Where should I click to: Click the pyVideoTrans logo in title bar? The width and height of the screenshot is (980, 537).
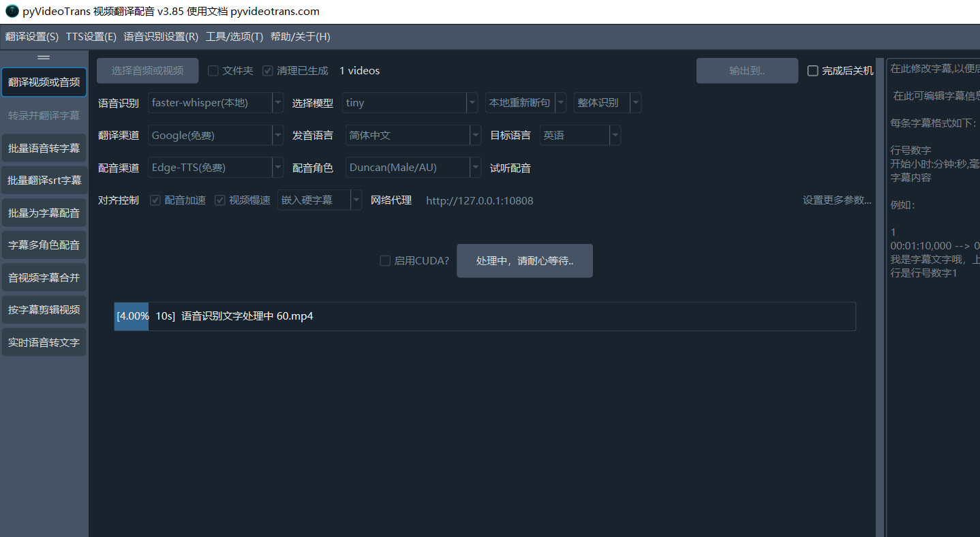pyautogui.click(x=12, y=12)
